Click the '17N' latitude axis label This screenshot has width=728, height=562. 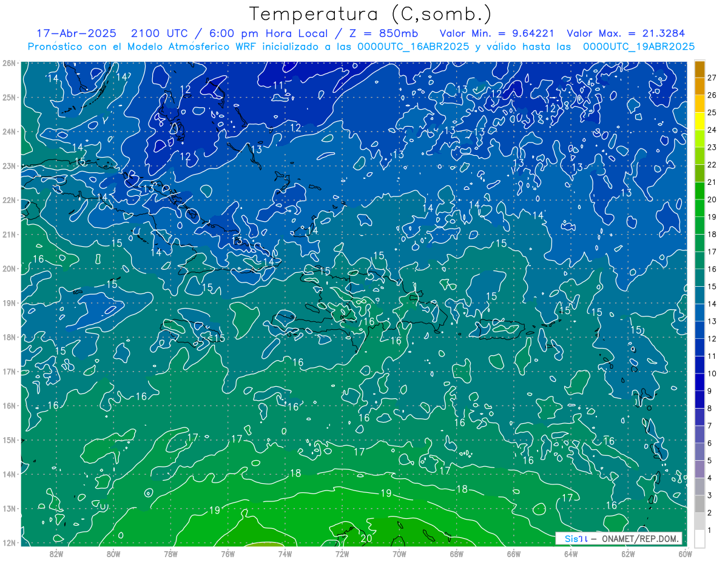click(x=8, y=372)
